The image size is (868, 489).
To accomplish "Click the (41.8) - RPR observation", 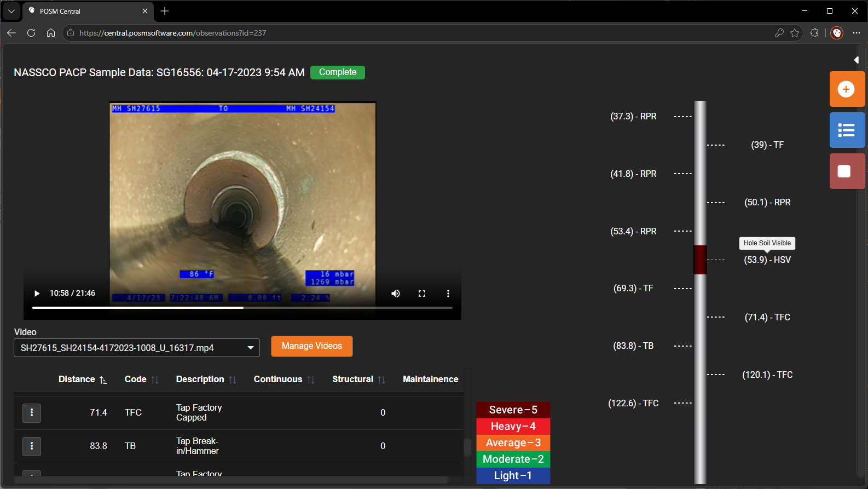I will click(633, 174).
